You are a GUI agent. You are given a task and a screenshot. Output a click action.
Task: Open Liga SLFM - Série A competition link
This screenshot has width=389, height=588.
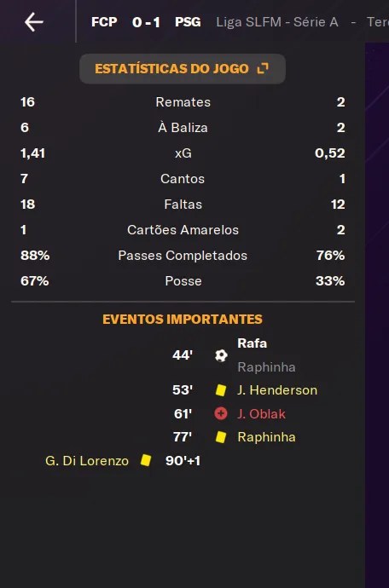(277, 22)
